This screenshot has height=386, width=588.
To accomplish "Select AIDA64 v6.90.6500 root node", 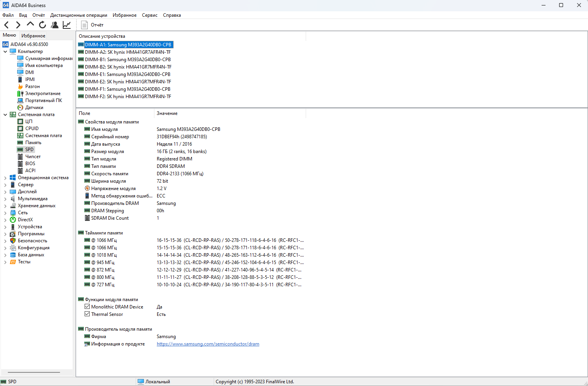I will 25,44.
